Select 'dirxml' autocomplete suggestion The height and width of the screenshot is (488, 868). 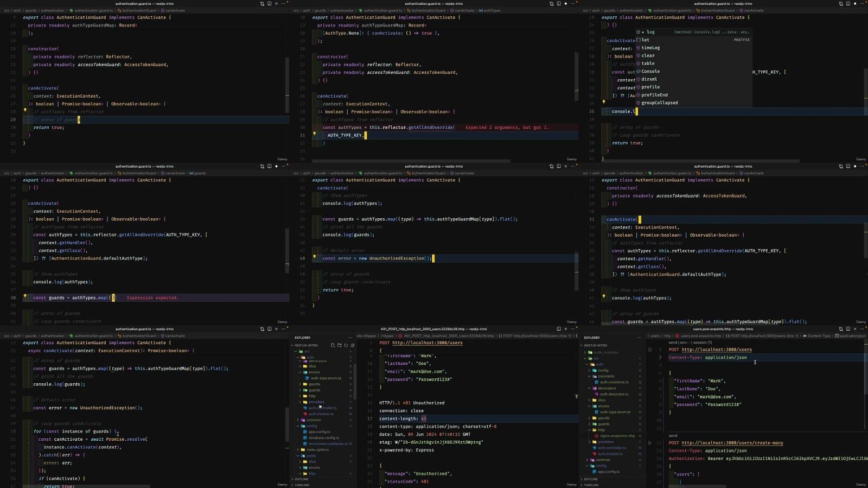pos(693,79)
